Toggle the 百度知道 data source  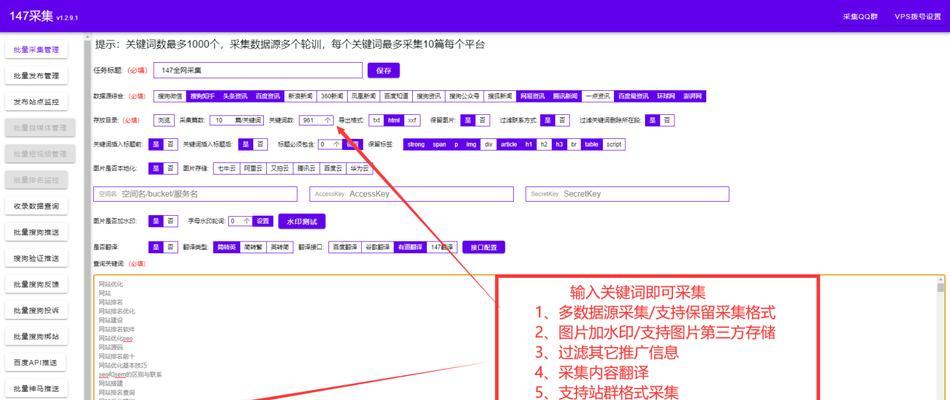coord(396,96)
